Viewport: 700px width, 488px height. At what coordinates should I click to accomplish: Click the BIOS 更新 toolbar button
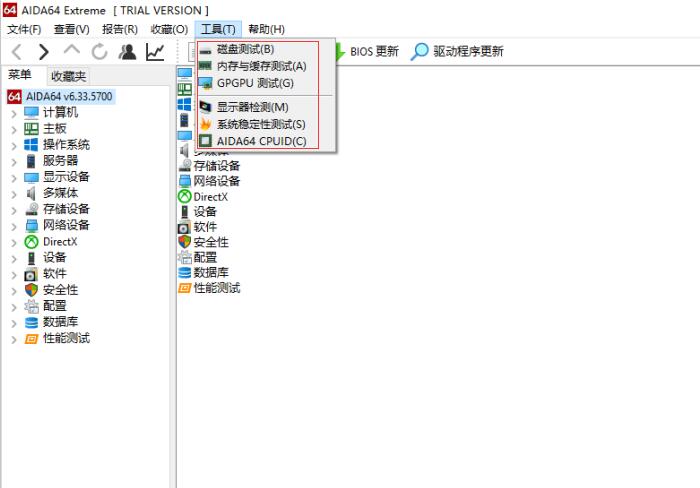[x=366, y=51]
